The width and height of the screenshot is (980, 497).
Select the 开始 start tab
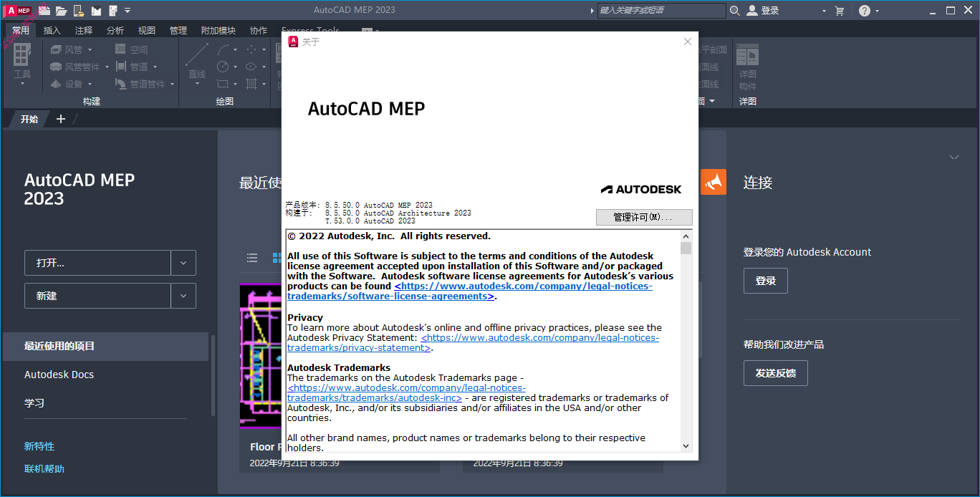click(x=29, y=119)
